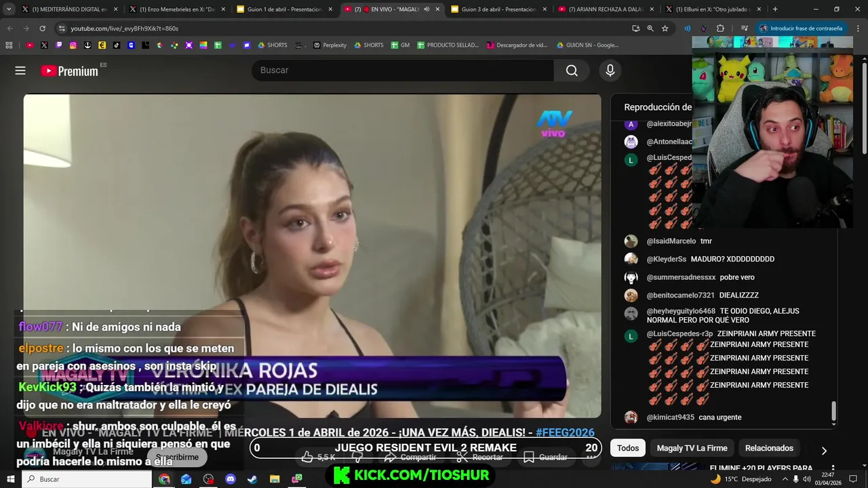The height and width of the screenshot is (488, 868).
Task: Open the apps grid icon in bookmarks bar
Action: (9, 45)
